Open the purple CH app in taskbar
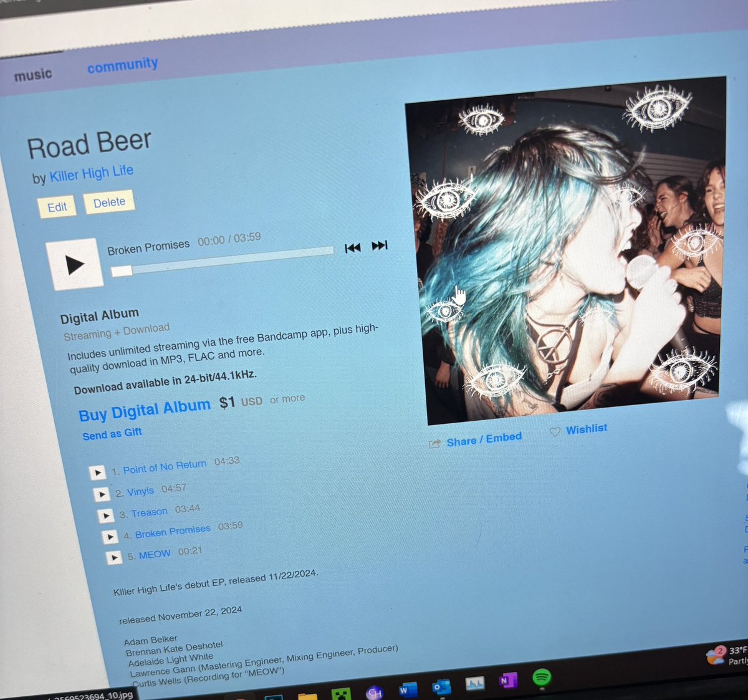 [374, 692]
